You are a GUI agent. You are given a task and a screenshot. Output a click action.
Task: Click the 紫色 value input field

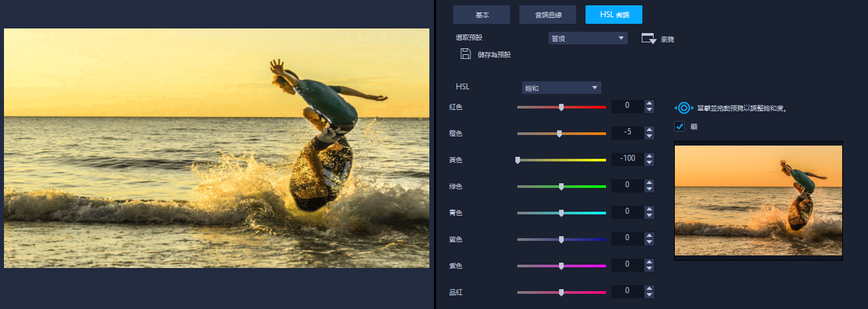click(627, 265)
